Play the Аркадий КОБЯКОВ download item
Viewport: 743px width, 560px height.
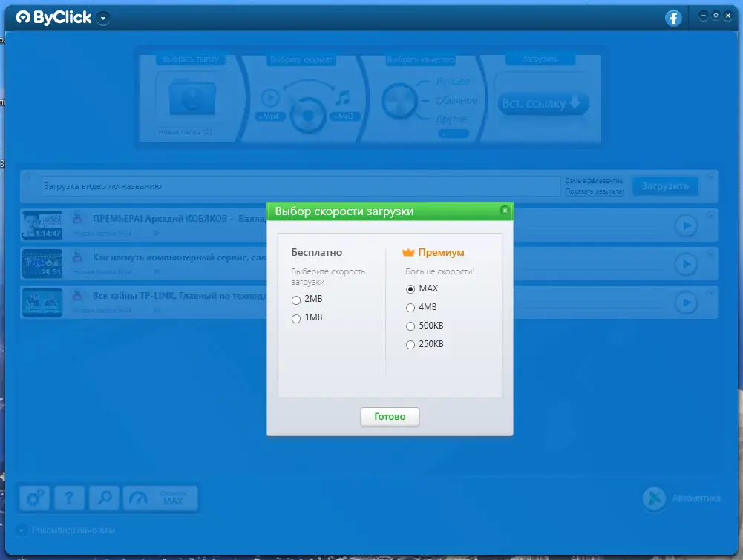click(x=686, y=225)
